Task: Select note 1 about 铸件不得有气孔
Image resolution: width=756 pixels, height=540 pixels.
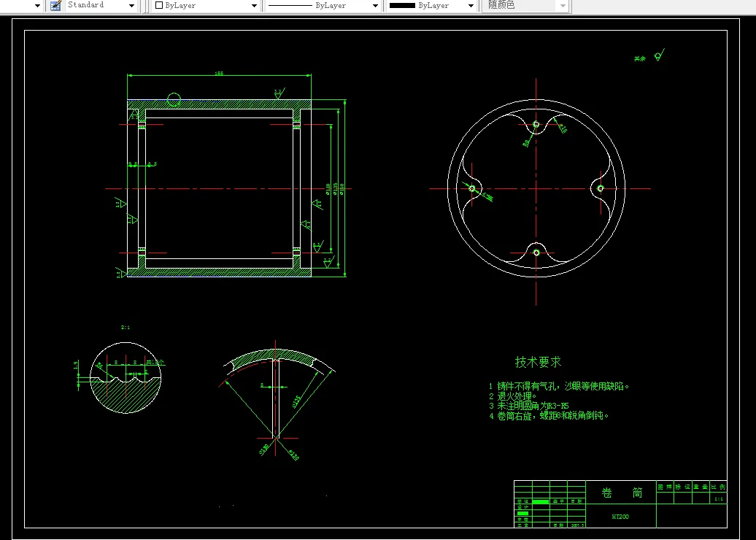Action: 559,386
